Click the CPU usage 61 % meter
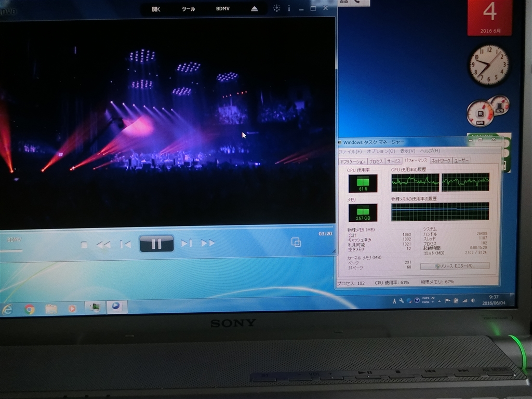This screenshot has height=399, width=532. (x=363, y=183)
